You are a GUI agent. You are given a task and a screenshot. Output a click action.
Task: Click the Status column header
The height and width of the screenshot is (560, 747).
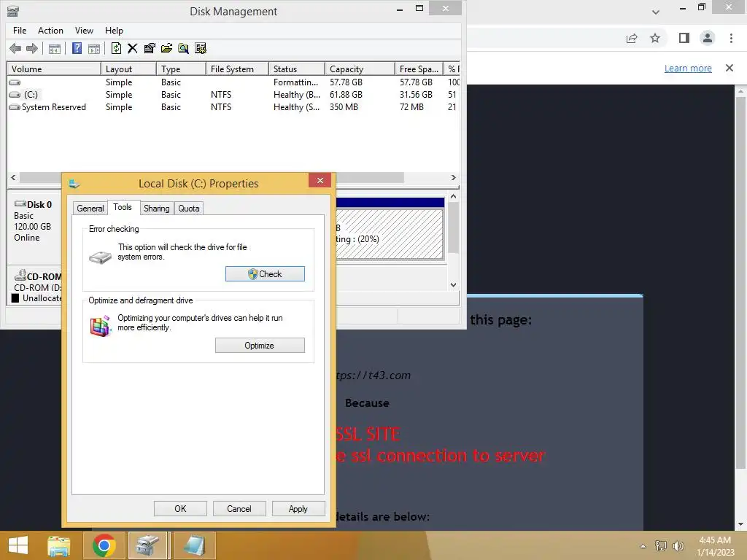point(297,69)
